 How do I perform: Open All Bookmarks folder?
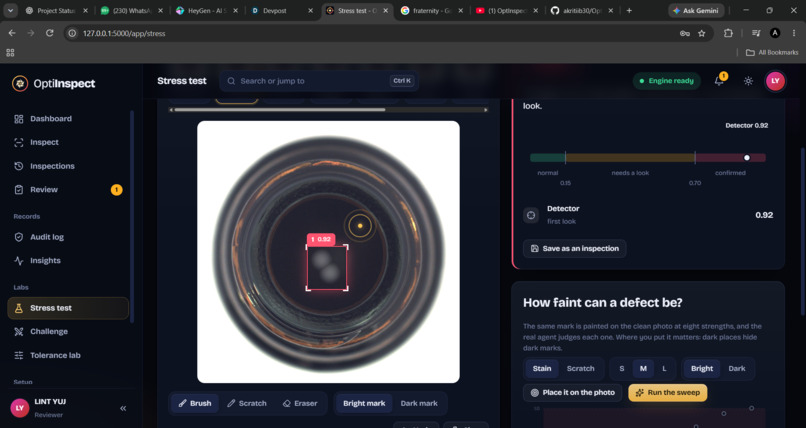pyautogui.click(x=772, y=52)
